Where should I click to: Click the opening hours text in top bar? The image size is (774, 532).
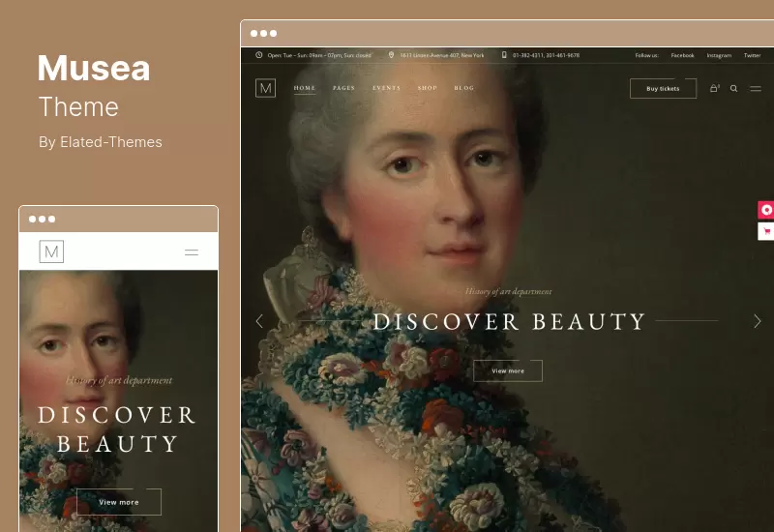(319, 55)
